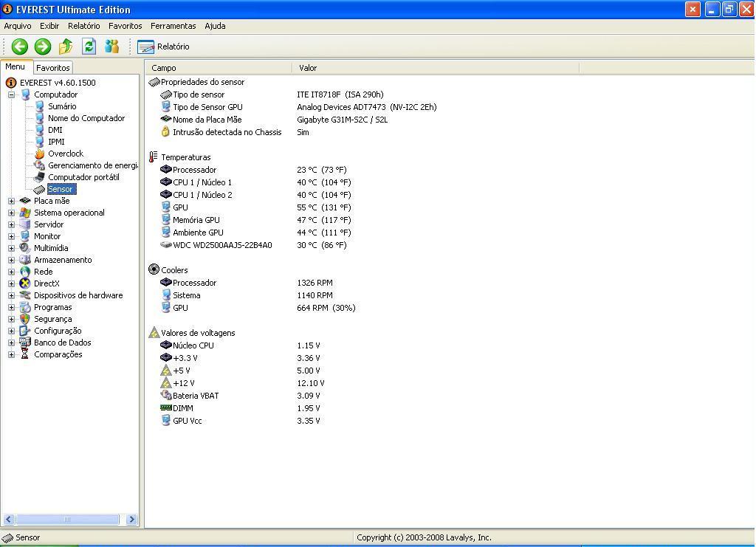Expand the Banco de Dados node

(x=11, y=343)
